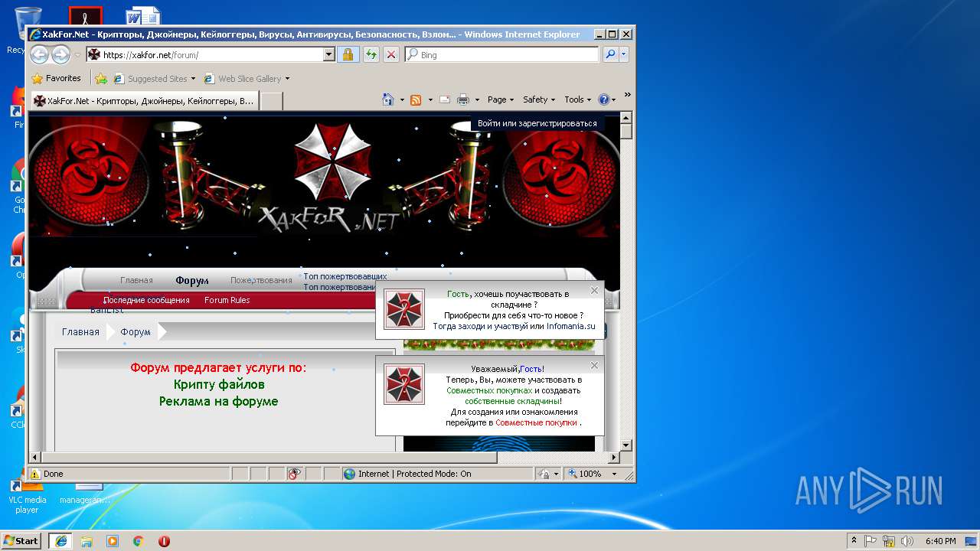The height and width of the screenshot is (551, 980).
Task: Click Umbrella avatar in first popup
Action: [x=404, y=309]
